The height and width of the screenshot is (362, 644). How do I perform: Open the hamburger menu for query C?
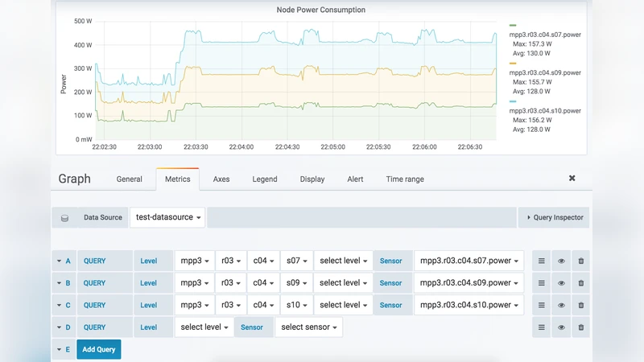[542, 305]
